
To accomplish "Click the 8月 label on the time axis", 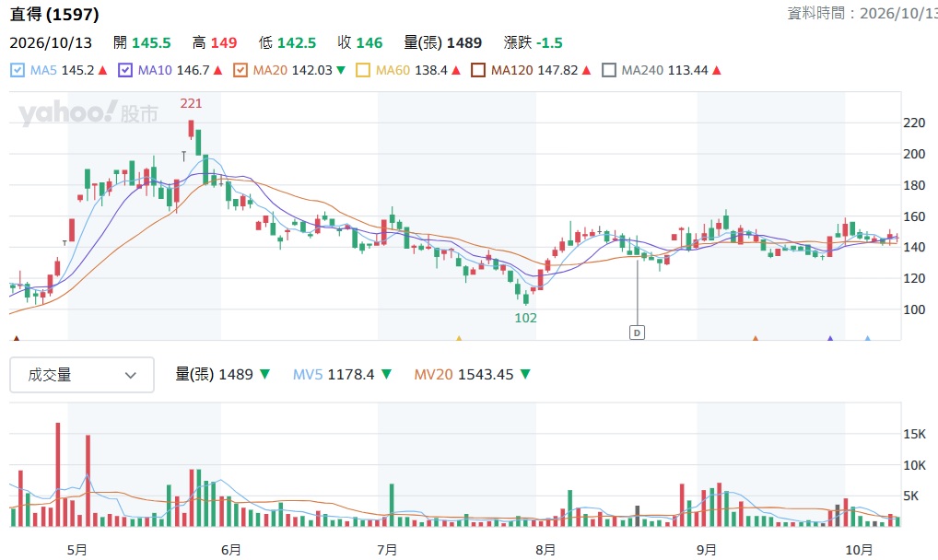I will (545, 550).
